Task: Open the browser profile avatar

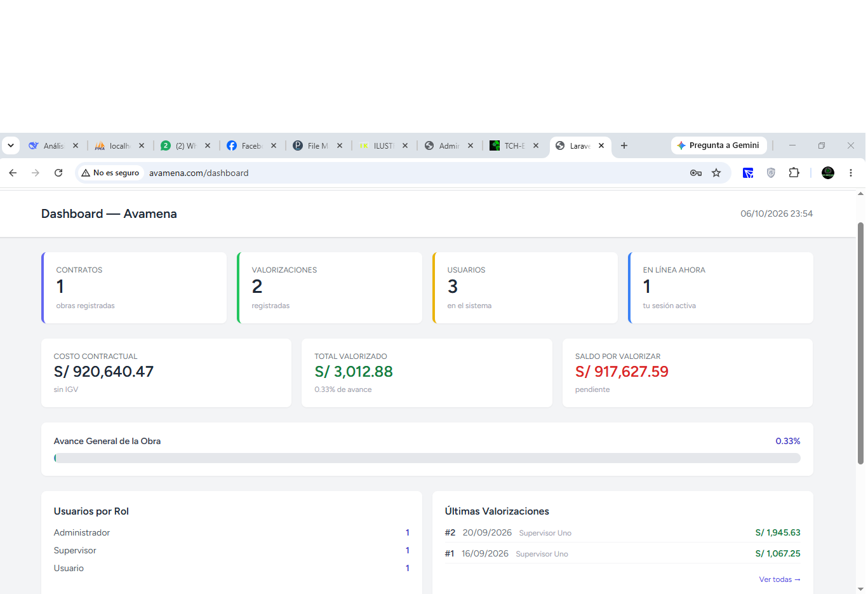Action: coord(828,173)
